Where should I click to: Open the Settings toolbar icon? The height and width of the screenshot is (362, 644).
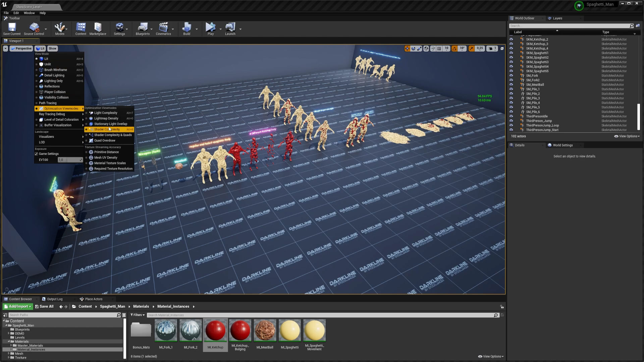click(x=119, y=29)
